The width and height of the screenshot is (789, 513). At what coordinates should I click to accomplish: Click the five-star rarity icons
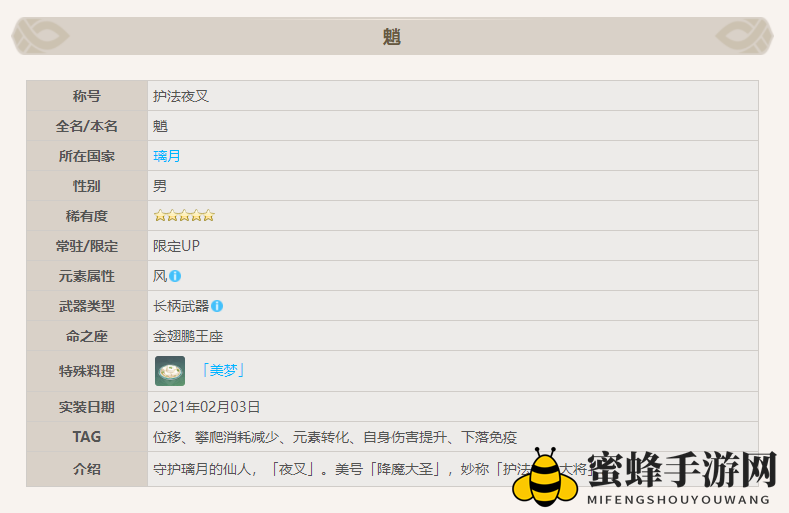(x=184, y=216)
